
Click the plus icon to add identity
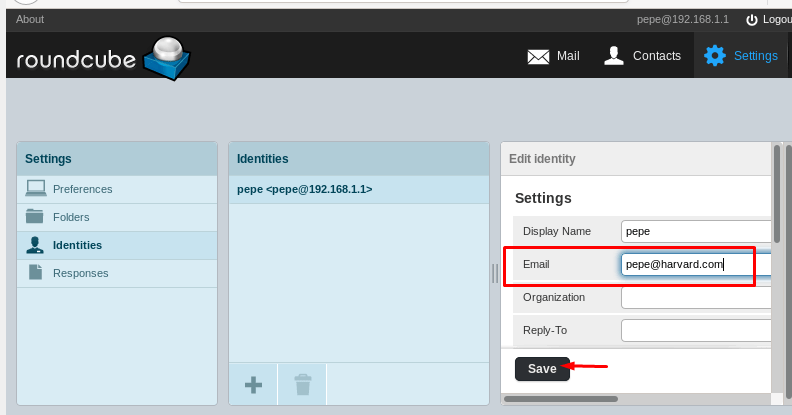click(x=254, y=384)
